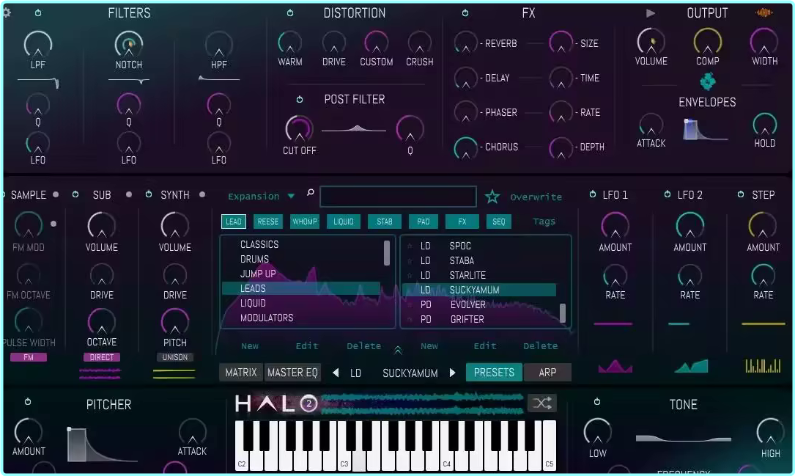
Task: Go to previous preset with left arrow
Action: [336, 373]
